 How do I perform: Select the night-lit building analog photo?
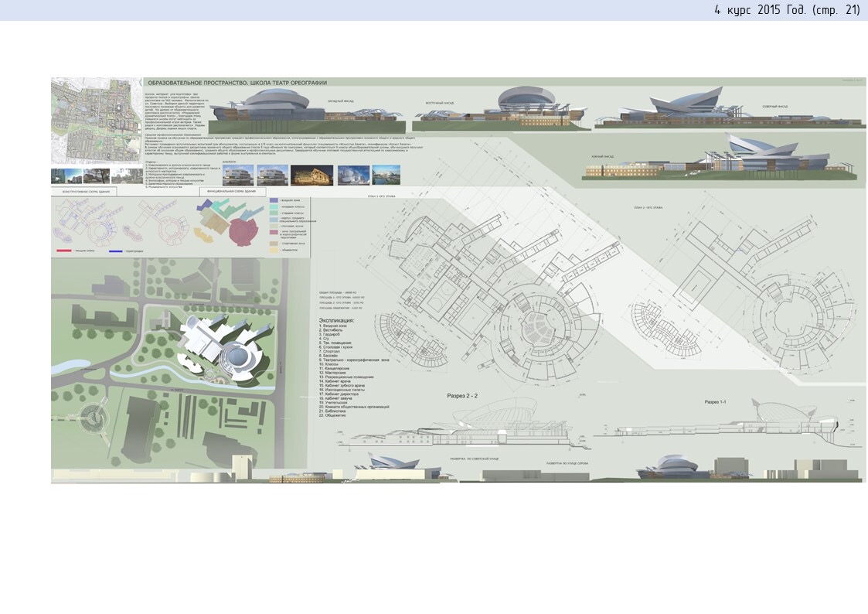(311, 175)
